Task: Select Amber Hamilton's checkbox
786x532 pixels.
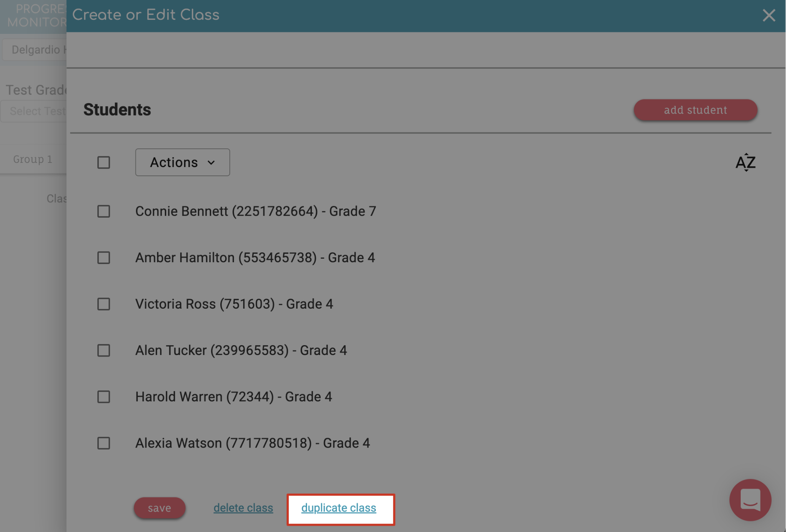Action: pyautogui.click(x=103, y=258)
